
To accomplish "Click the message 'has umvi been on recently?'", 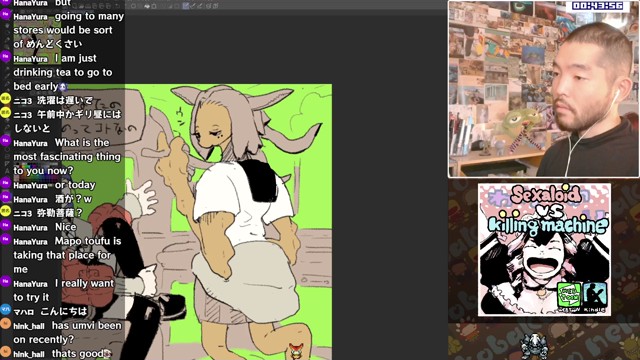I will click(67, 332).
